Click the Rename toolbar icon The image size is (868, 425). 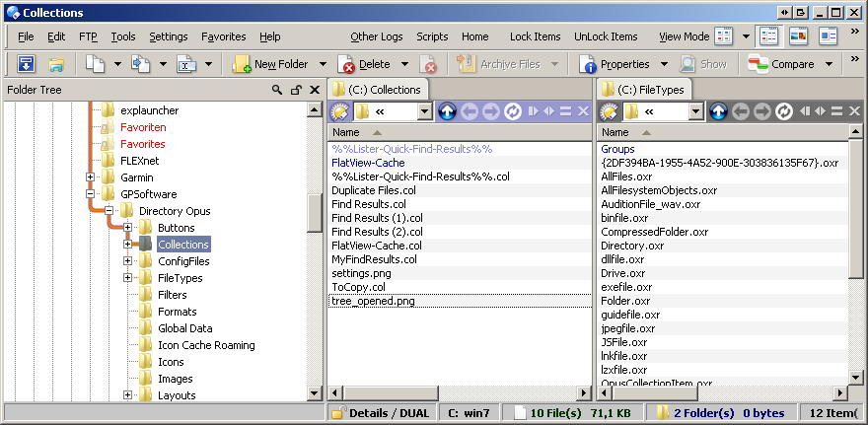(186, 64)
